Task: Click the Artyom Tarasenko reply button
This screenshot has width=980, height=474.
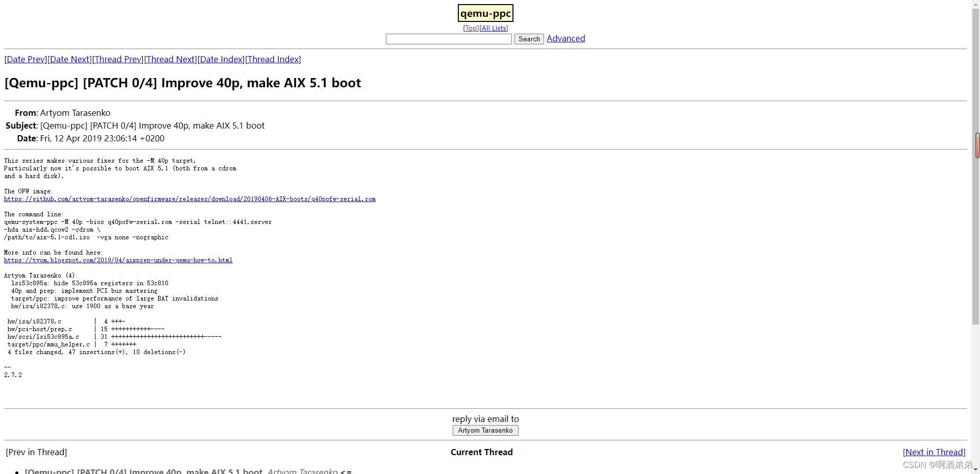Action: [x=485, y=431]
